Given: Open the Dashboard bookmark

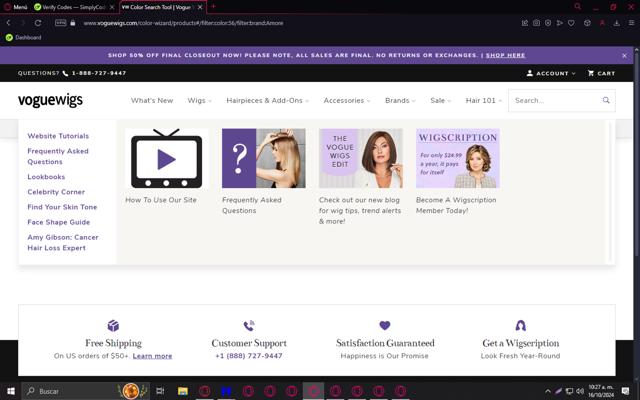Looking at the screenshot, I should (24, 38).
